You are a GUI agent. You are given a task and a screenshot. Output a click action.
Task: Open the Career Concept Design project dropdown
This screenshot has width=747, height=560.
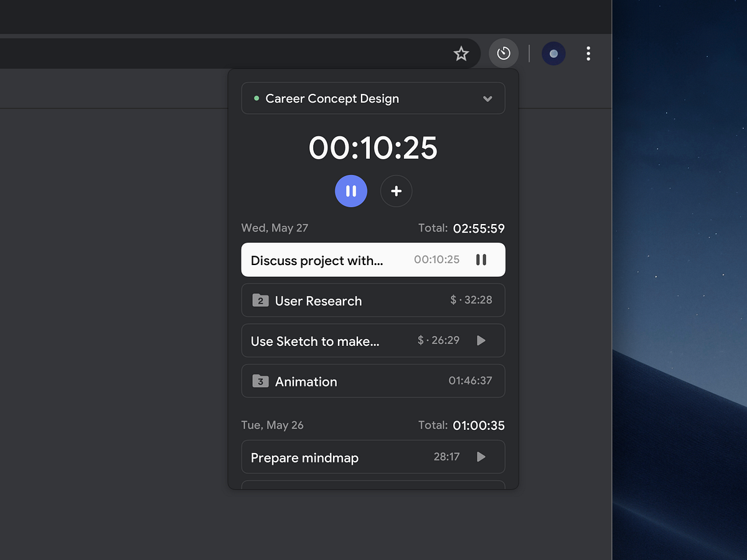point(373,98)
